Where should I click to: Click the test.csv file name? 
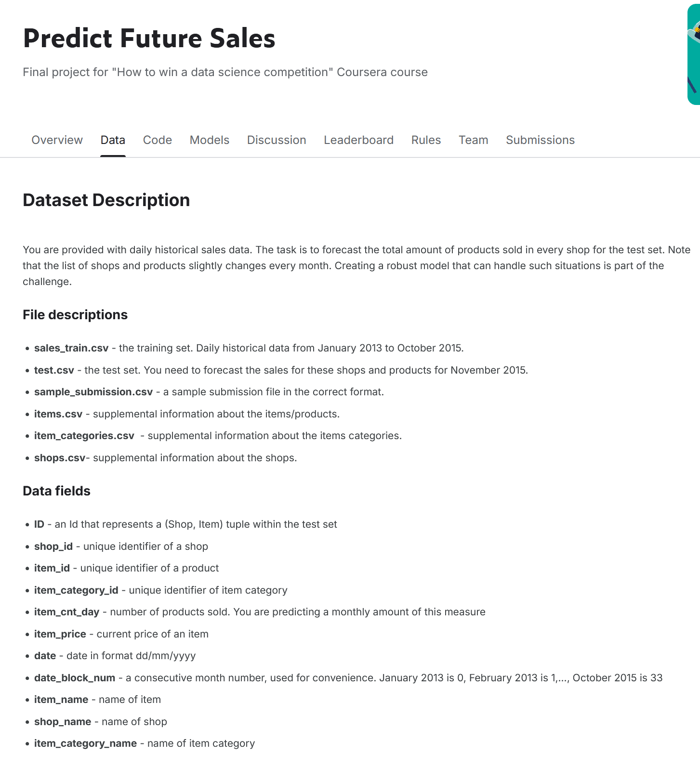(x=54, y=370)
